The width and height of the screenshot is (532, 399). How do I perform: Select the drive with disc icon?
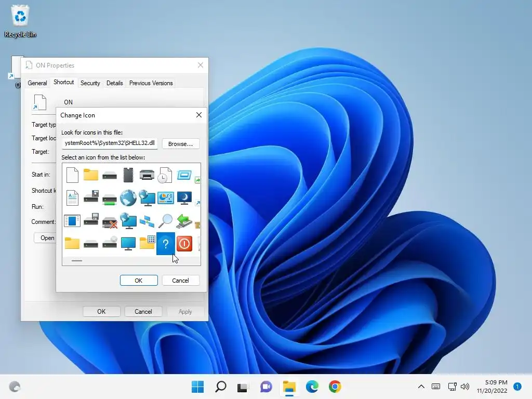(x=110, y=242)
